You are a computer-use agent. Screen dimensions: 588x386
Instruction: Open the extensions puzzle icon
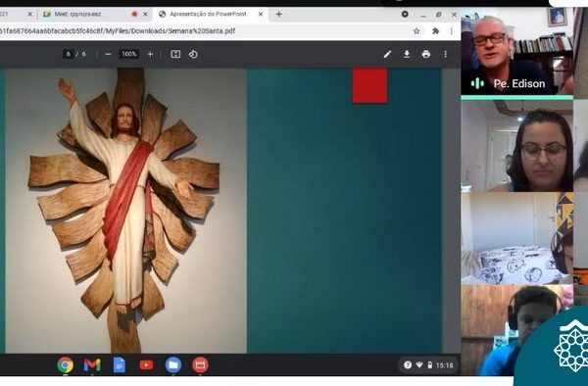[x=435, y=31]
